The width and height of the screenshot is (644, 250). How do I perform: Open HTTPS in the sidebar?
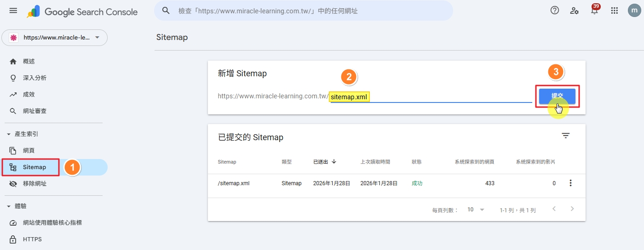(32, 239)
